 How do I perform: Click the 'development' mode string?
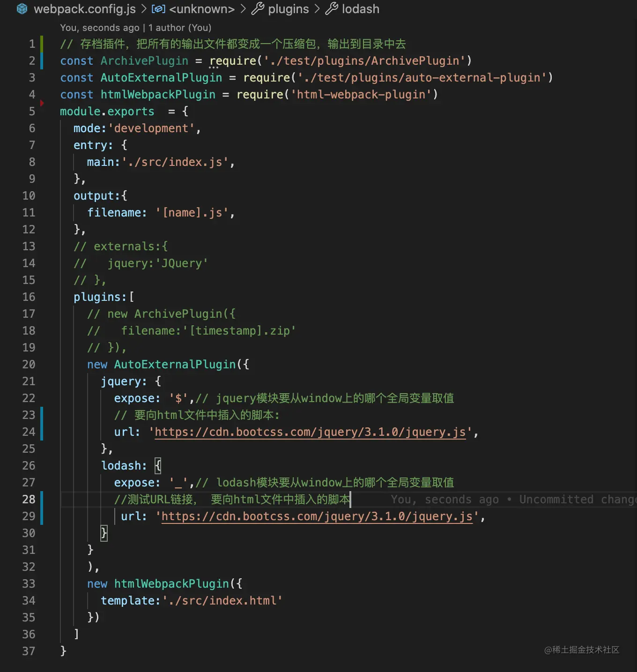[x=151, y=128]
